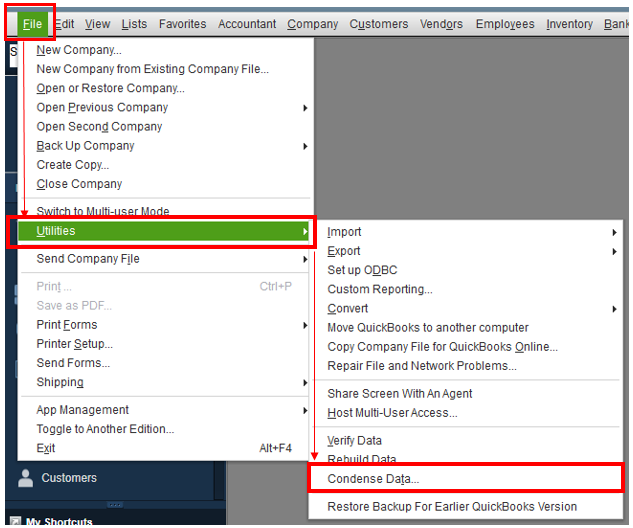Image resolution: width=633 pixels, height=528 pixels.
Task: Choose Create Copy...
Action: click(166, 165)
